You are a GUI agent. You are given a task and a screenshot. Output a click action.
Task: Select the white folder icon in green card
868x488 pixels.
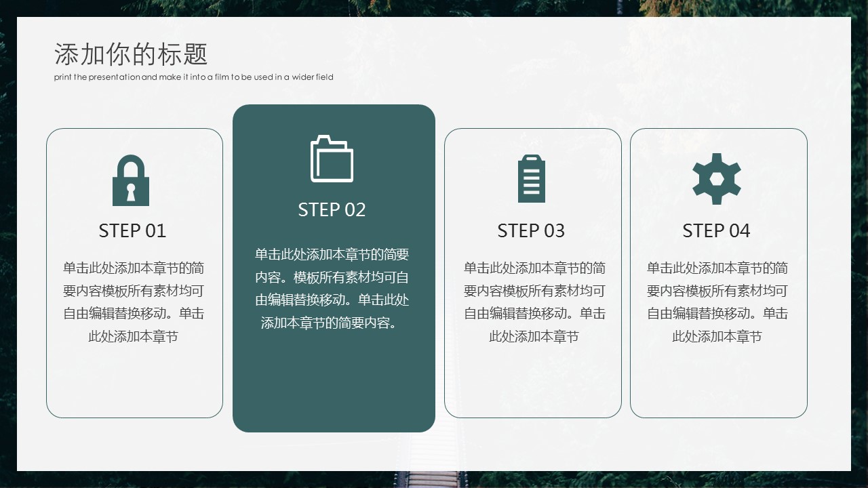click(x=332, y=160)
